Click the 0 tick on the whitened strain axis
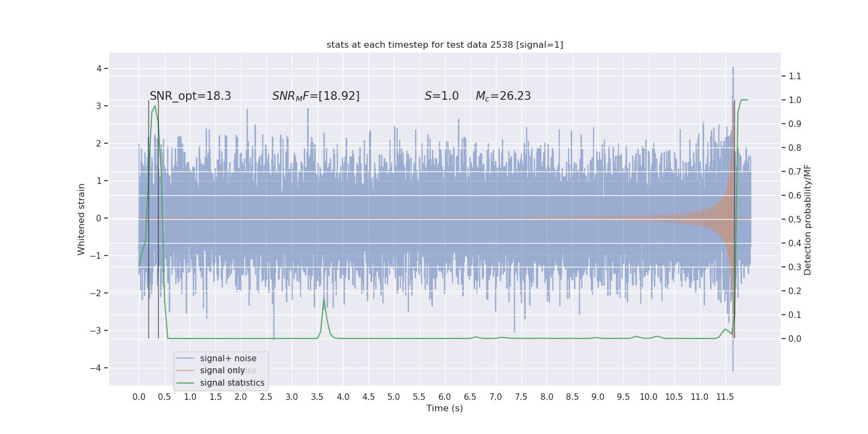Screen dimensions: 868x434 99,218
